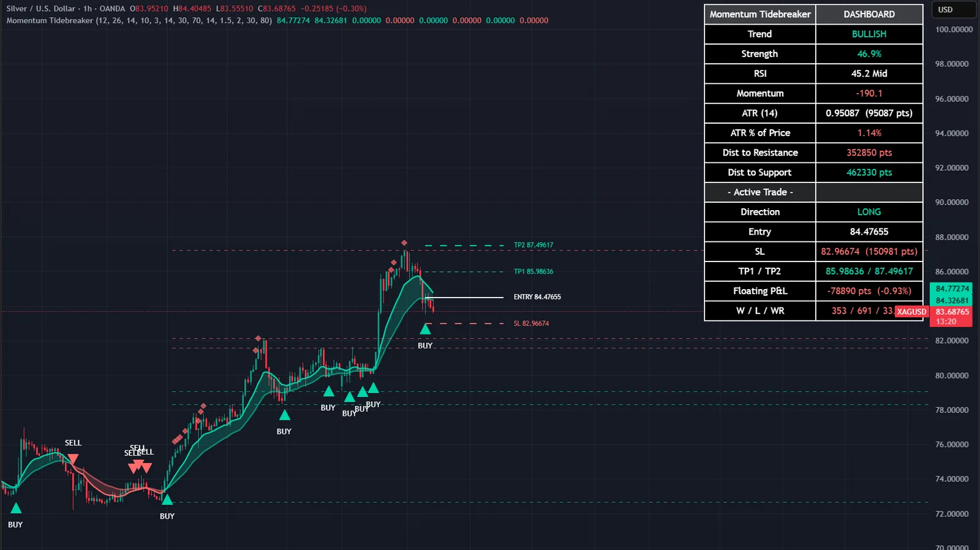Click the - Active Trade - section label
Screen dimensions: 980x550
(760, 192)
